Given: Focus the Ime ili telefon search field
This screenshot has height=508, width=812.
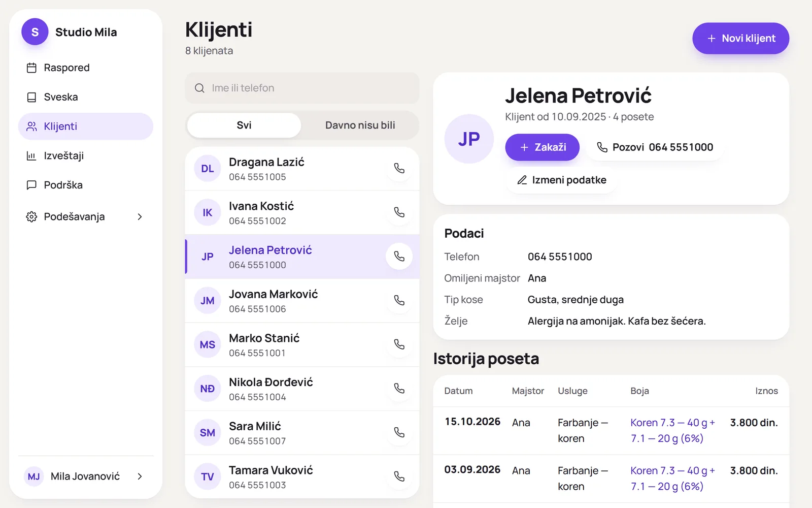Looking at the screenshot, I should coord(302,88).
